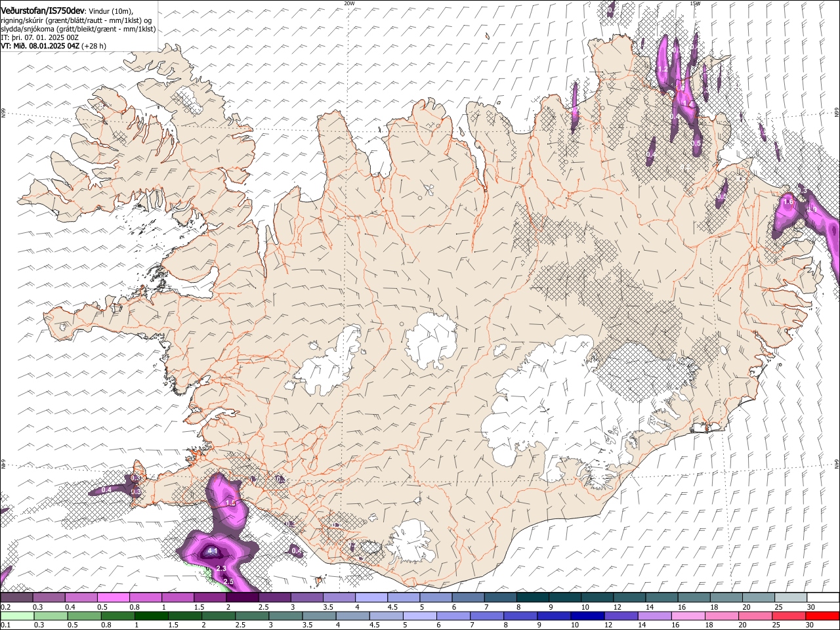Click the 0.4 value west of Reykjanes

(x=106, y=490)
